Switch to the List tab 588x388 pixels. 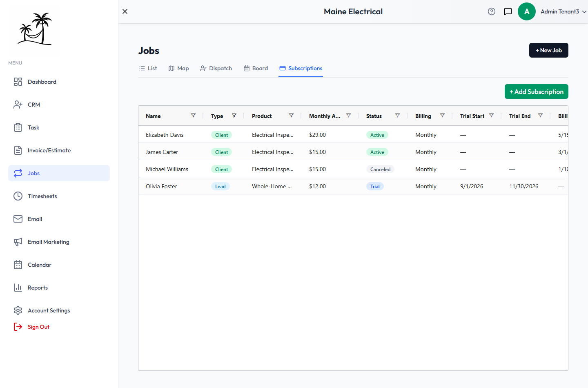click(148, 68)
